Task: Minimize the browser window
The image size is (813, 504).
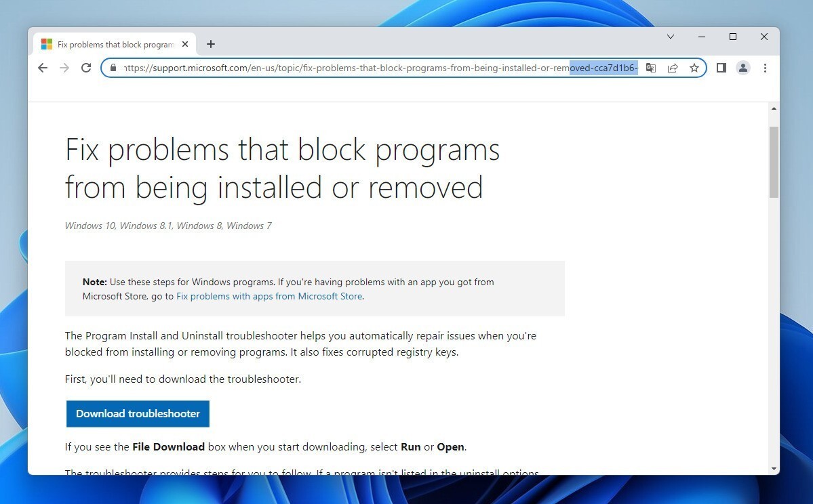Action: 702,37
